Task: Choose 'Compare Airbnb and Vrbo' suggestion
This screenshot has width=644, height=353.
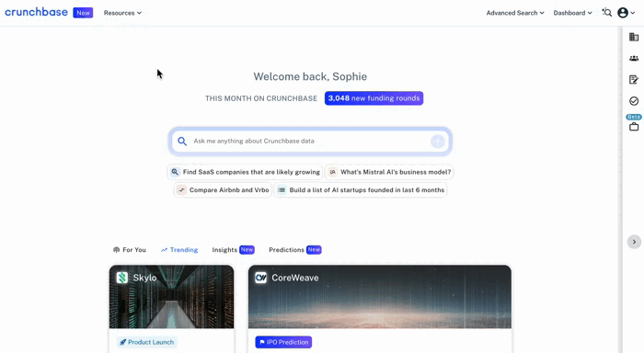Action: 223,190
